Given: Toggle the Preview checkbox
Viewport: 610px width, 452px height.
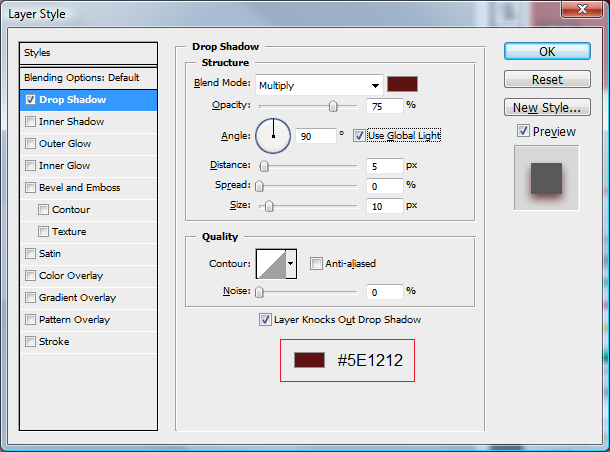Looking at the screenshot, I should (523, 131).
